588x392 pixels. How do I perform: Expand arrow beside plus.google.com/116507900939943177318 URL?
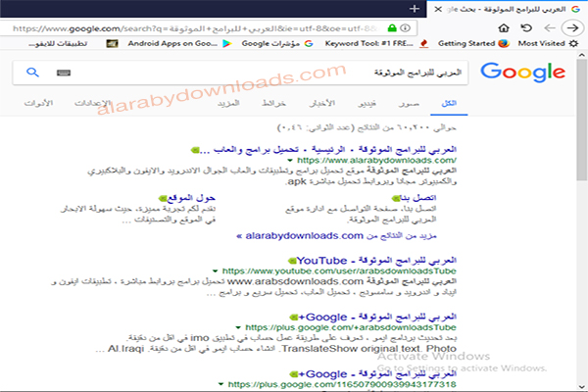[220, 384]
